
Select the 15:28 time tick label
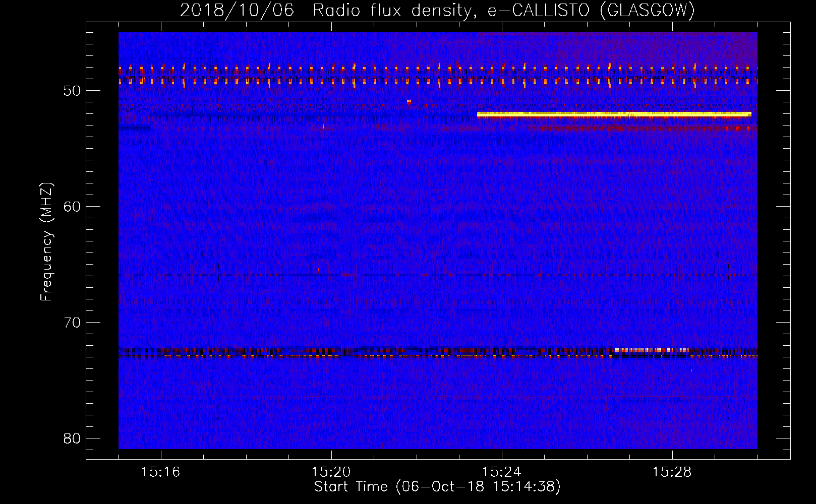[x=672, y=472]
